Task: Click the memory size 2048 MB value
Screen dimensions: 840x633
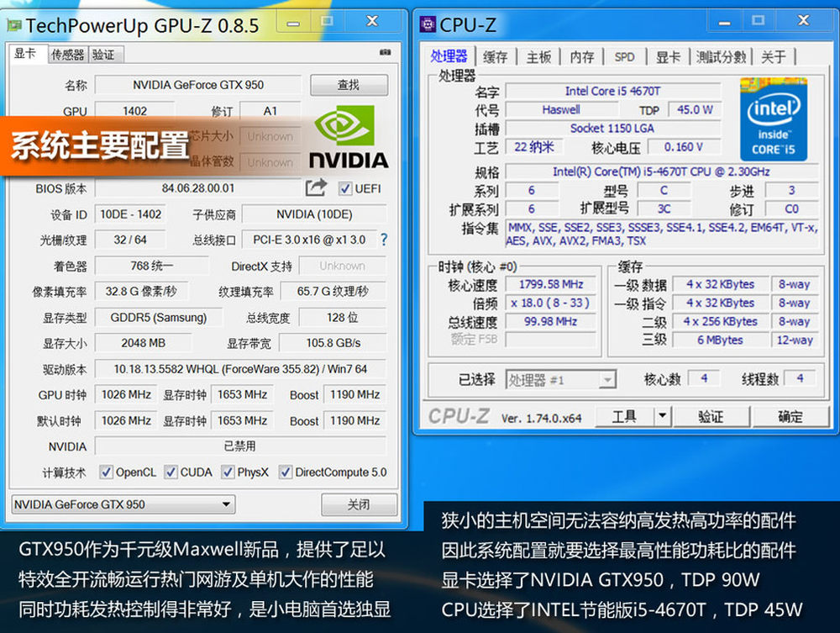Action: (143, 343)
